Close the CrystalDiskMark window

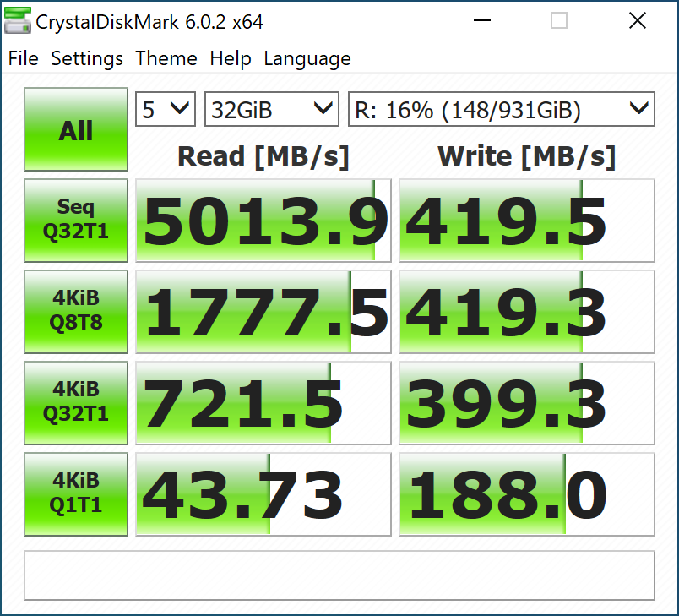[x=638, y=20]
